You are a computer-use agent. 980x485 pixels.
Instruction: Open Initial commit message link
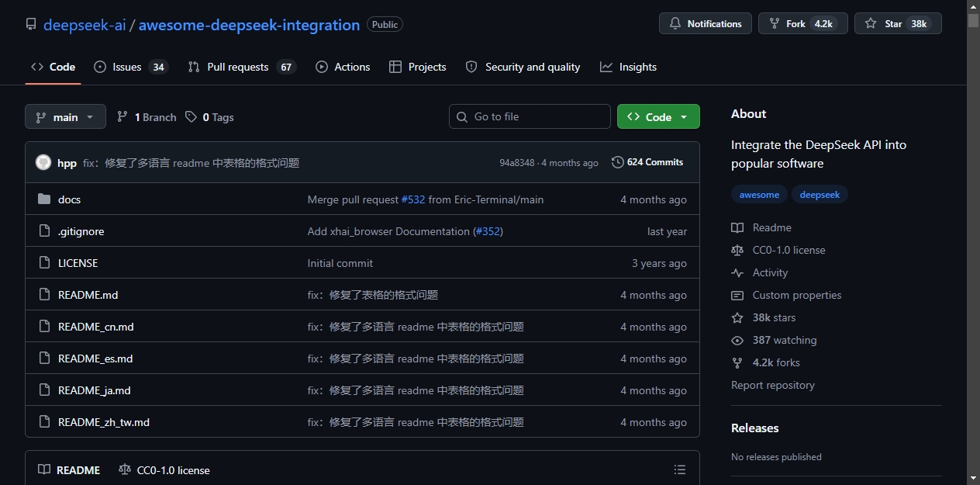pos(340,263)
